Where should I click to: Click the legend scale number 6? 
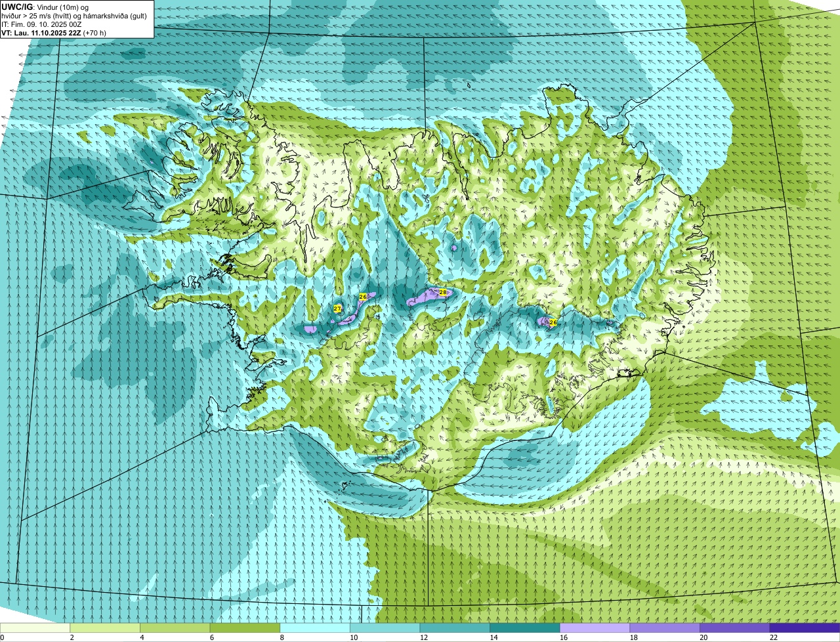tap(212, 637)
